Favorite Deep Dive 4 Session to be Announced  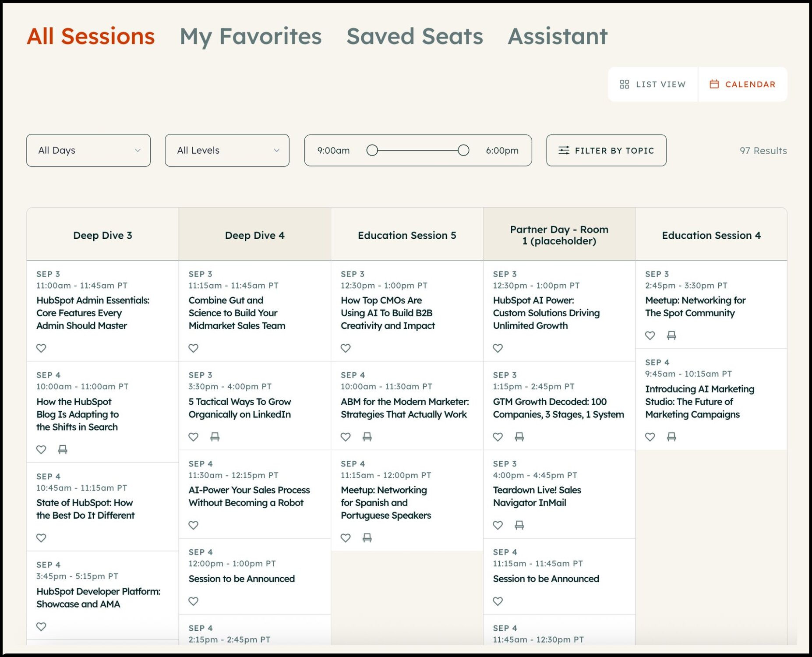(193, 601)
